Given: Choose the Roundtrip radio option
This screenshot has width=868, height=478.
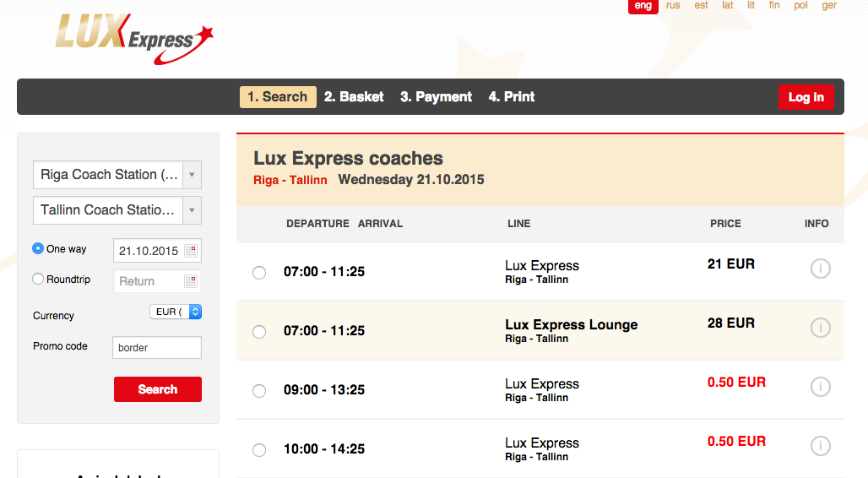Looking at the screenshot, I should pyautogui.click(x=38, y=279).
